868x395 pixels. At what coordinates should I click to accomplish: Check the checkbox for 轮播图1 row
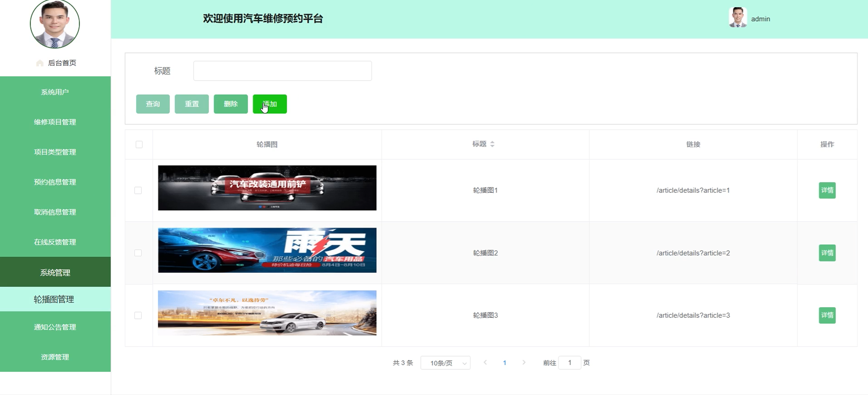click(x=138, y=190)
